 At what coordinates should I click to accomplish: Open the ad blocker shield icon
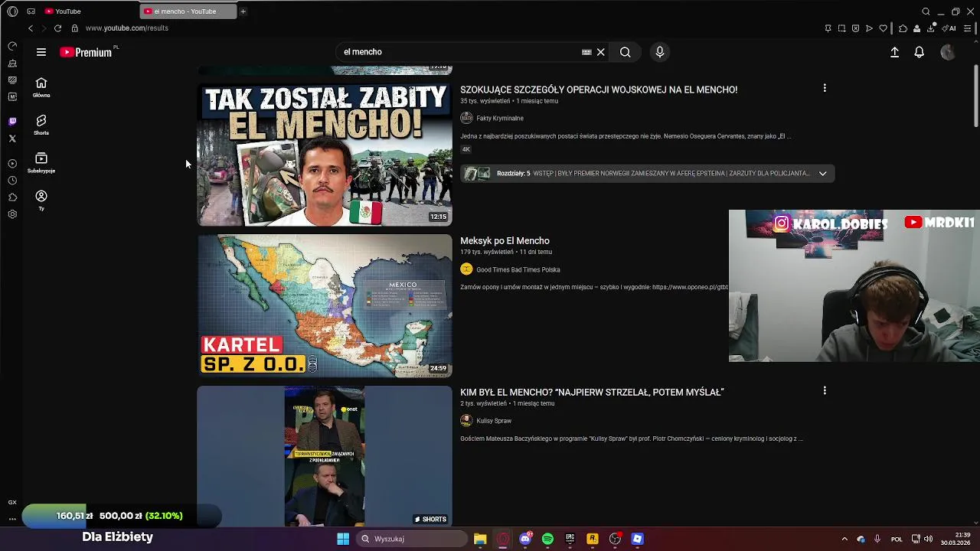point(855,28)
